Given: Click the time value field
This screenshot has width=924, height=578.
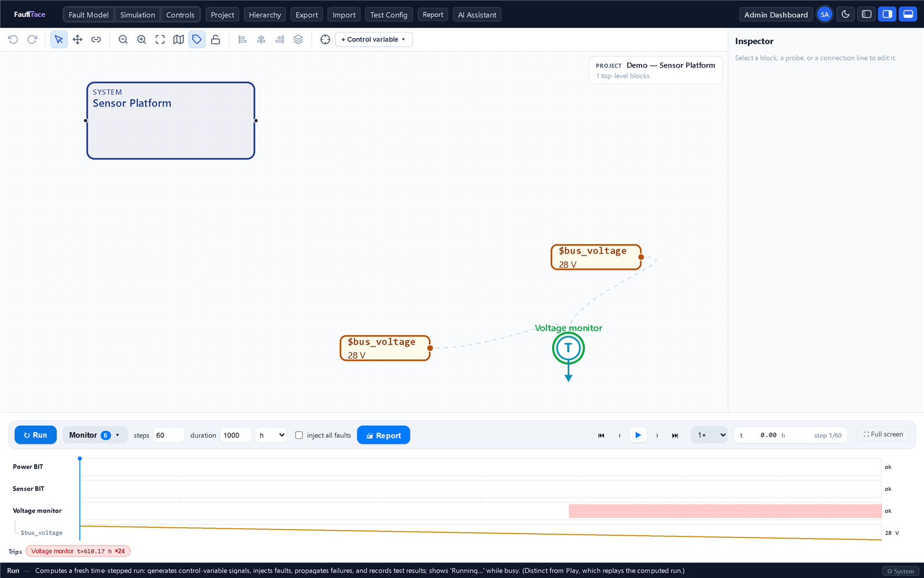Looking at the screenshot, I should click(x=769, y=435).
